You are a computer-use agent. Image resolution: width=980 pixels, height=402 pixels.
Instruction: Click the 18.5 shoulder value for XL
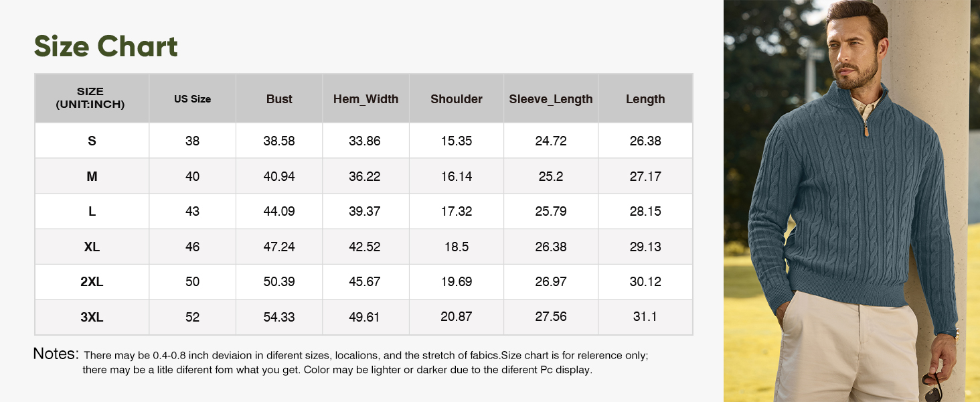(x=457, y=247)
